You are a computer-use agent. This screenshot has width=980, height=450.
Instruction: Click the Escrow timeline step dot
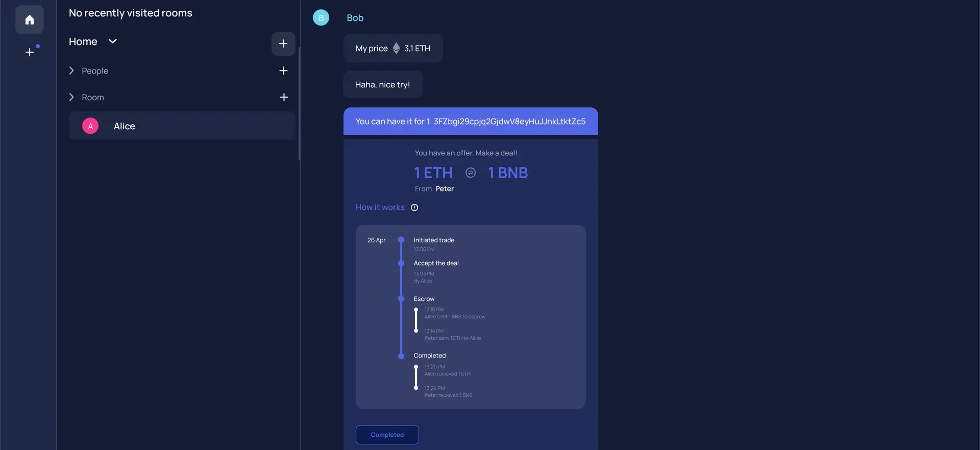click(401, 299)
